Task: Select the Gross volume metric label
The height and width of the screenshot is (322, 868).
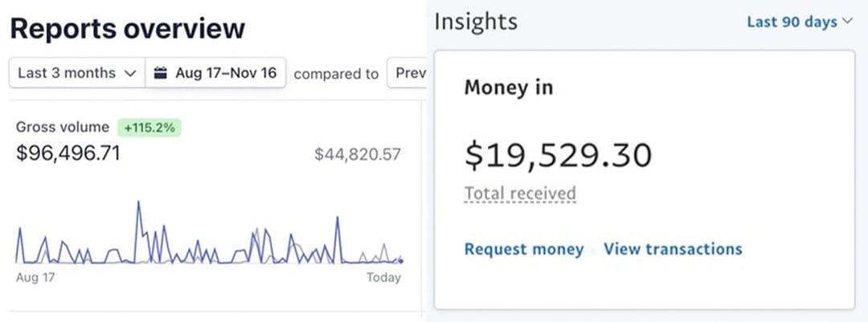Action: coord(62,127)
